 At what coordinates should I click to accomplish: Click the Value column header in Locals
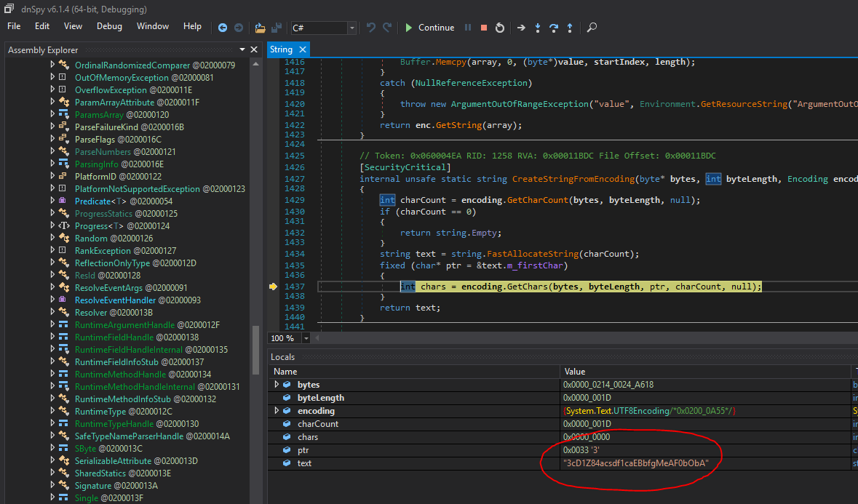(x=705, y=372)
